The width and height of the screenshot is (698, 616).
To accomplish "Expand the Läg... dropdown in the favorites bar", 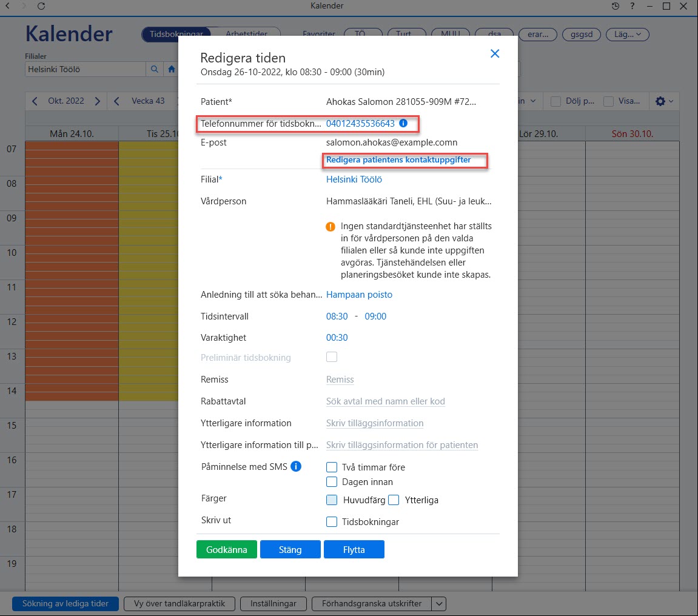I will tap(628, 35).
